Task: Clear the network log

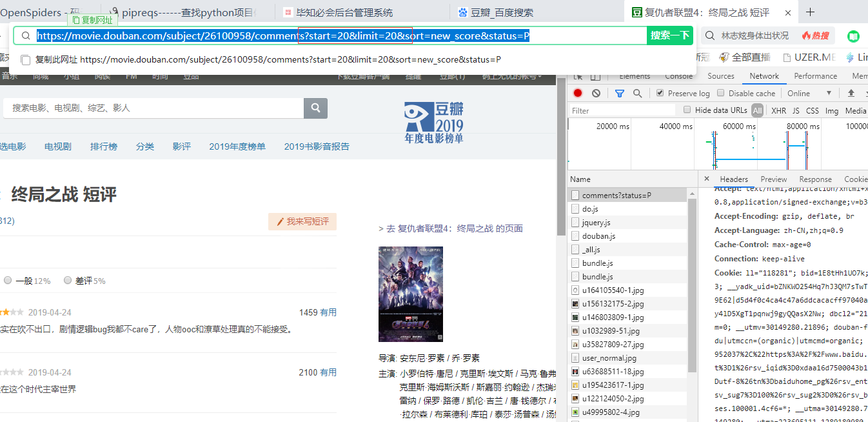Action: [597, 94]
